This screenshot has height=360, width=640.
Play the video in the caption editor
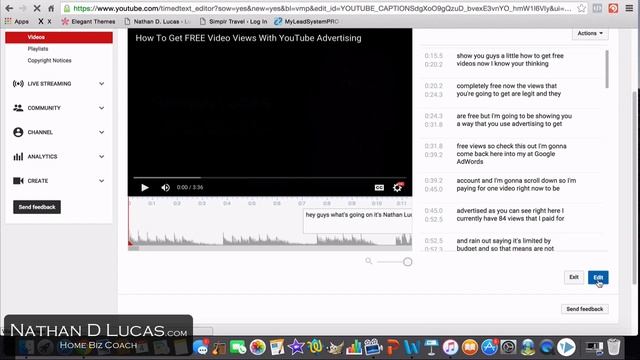point(144,187)
